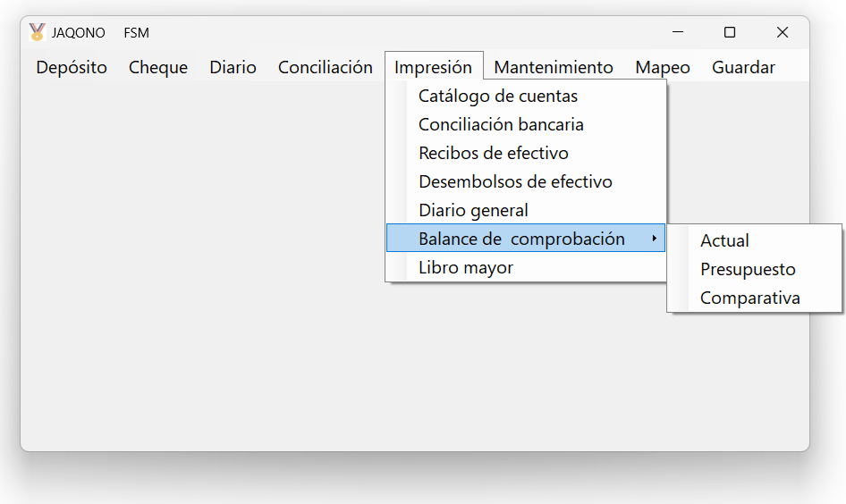This screenshot has height=504, width=846.
Task: Open the Diario menu
Action: click(233, 67)
